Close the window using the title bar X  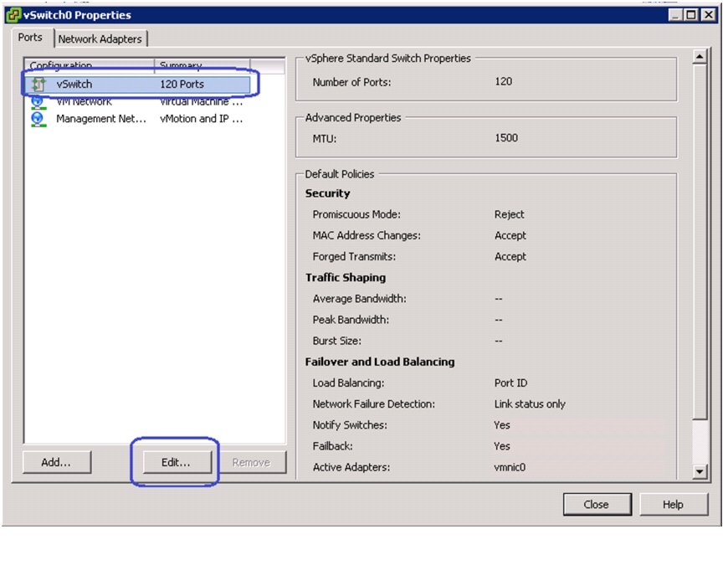709,15
